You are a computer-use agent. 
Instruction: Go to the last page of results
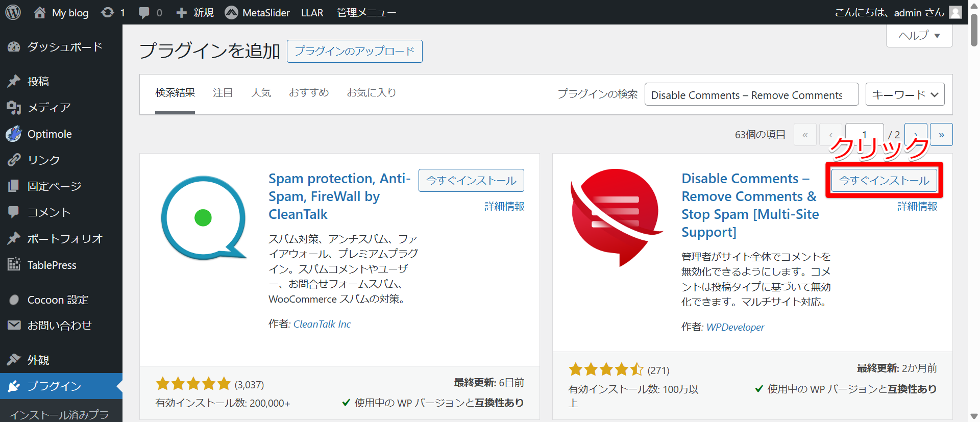[x=941, y=135]
